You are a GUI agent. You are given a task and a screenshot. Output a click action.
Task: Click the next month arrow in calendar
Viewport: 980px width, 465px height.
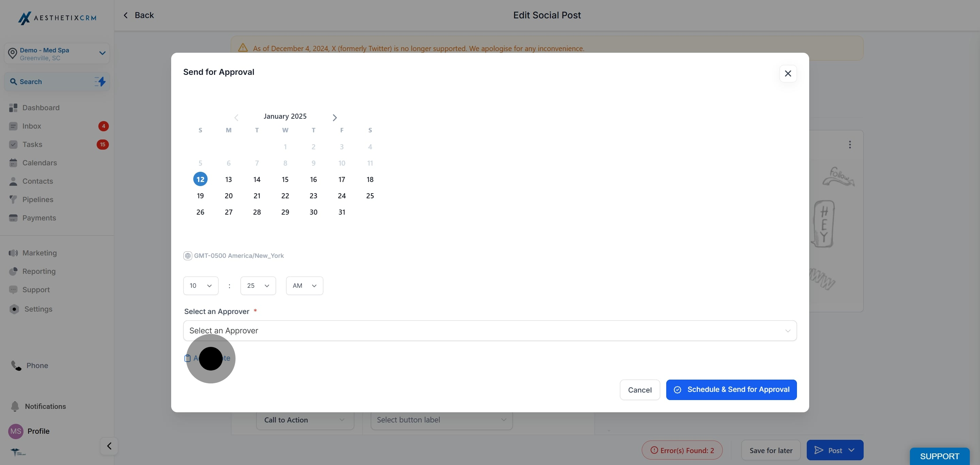click(x=334, y=118)
